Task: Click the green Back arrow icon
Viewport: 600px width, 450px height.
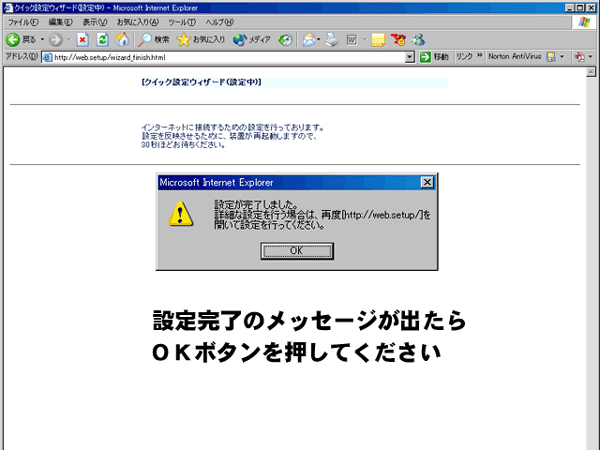Action: pos(13,39)
